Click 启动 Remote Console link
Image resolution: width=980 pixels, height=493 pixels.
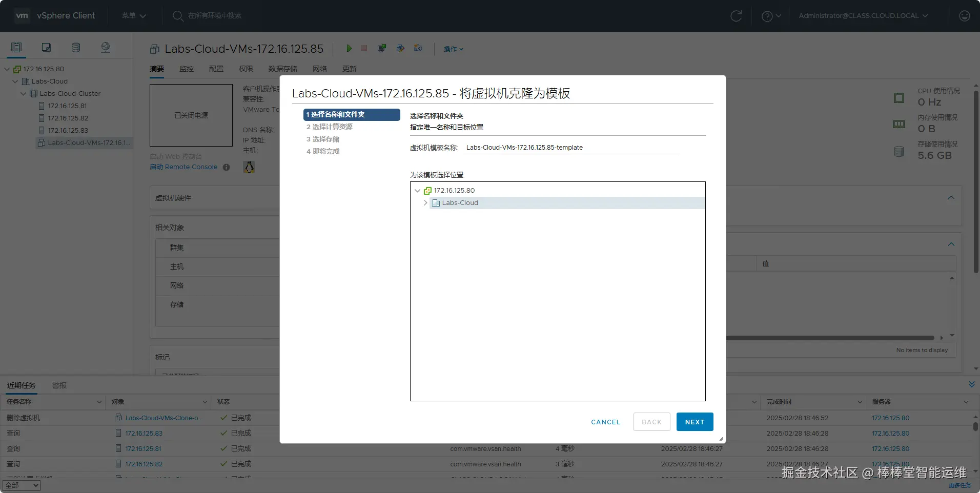[x=183, y=167]
